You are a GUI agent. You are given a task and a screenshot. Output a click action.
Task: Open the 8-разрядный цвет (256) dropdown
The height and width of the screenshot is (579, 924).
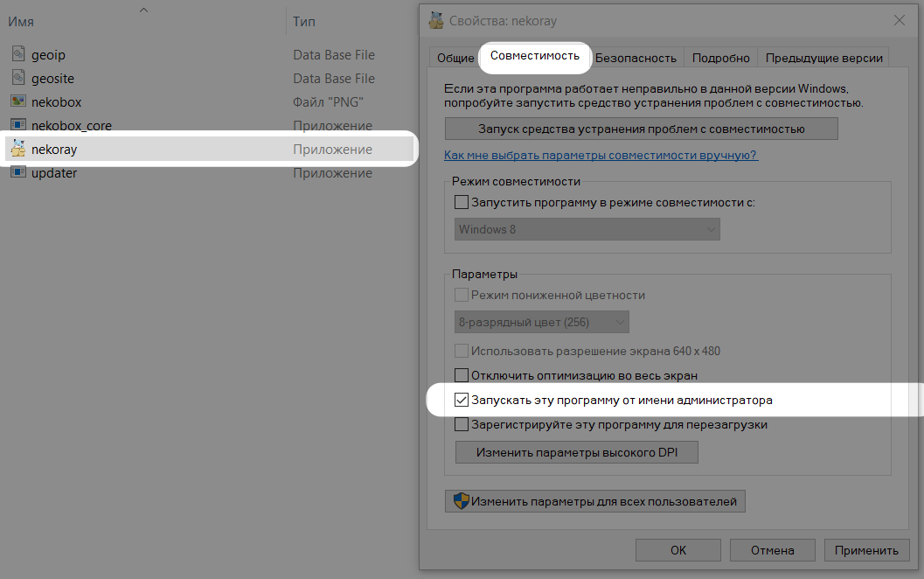pos(542,322)
